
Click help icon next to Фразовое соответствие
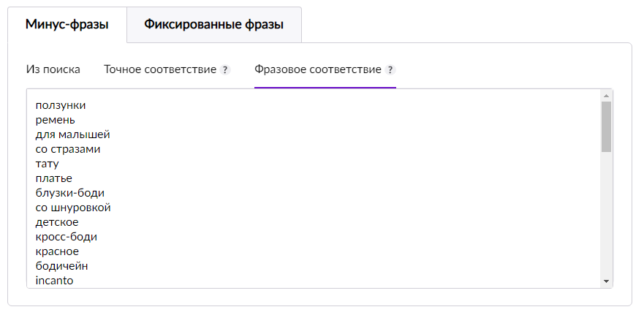tap(390, 70)
